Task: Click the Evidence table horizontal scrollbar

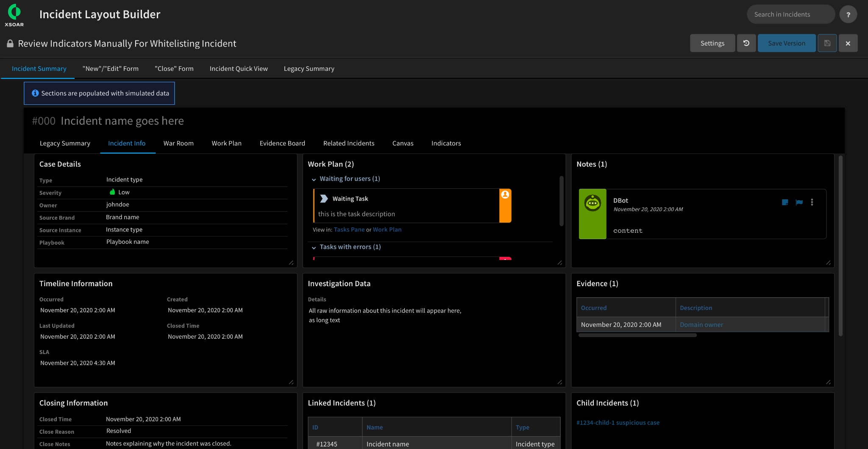Action: tap(637, 335)
